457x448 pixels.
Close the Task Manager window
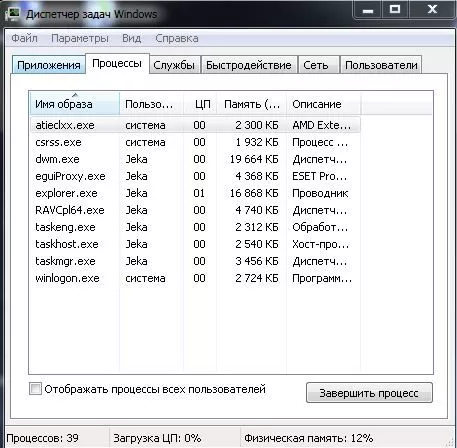[x=432, y=9]
